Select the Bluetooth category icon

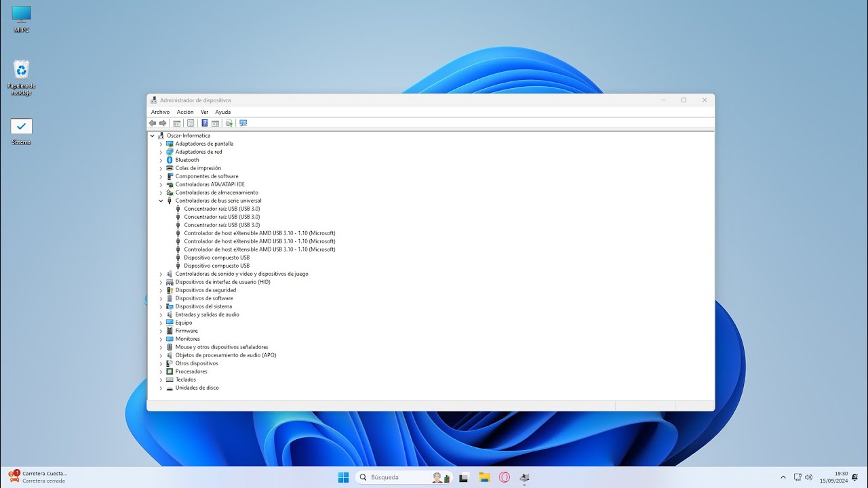click(170, 160)
